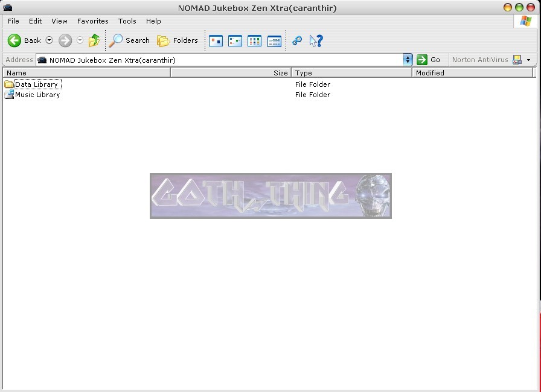
Task: Sort by the Size column header
Action: pos(231,73)
